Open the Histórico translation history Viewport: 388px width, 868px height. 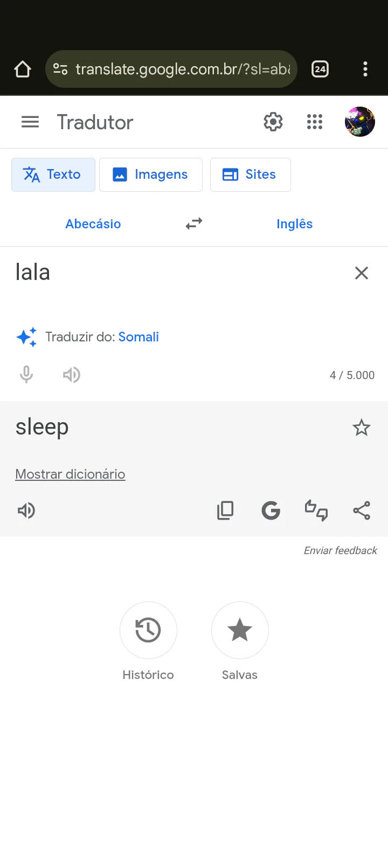click(x=148, y=631)
